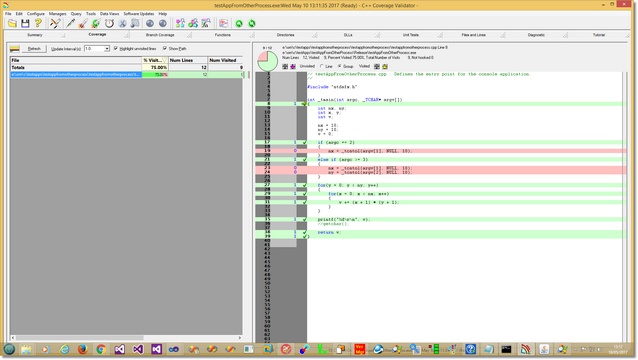
Task: Click the yellow question mark help icon
Action: 38,23
